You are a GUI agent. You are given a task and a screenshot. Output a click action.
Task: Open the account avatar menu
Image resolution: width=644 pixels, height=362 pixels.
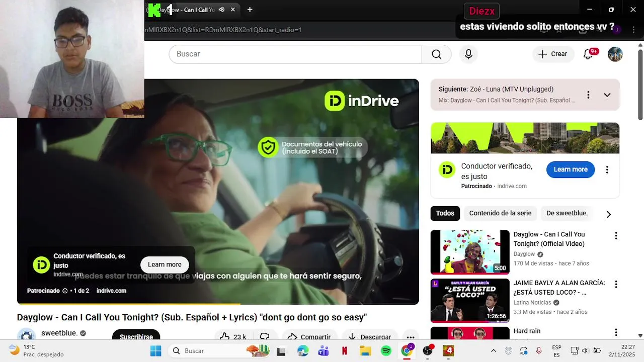coord(615,54)
